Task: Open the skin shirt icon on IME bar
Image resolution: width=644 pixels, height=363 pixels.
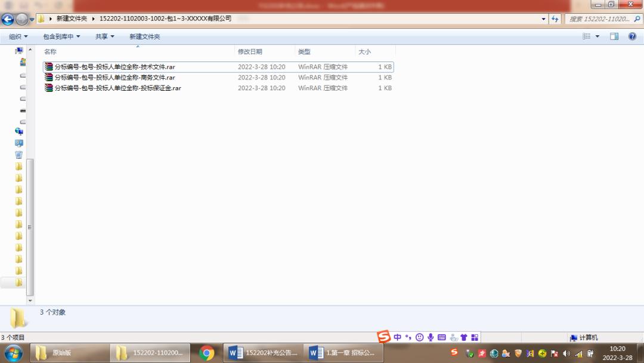Action: tap(464, 337)
